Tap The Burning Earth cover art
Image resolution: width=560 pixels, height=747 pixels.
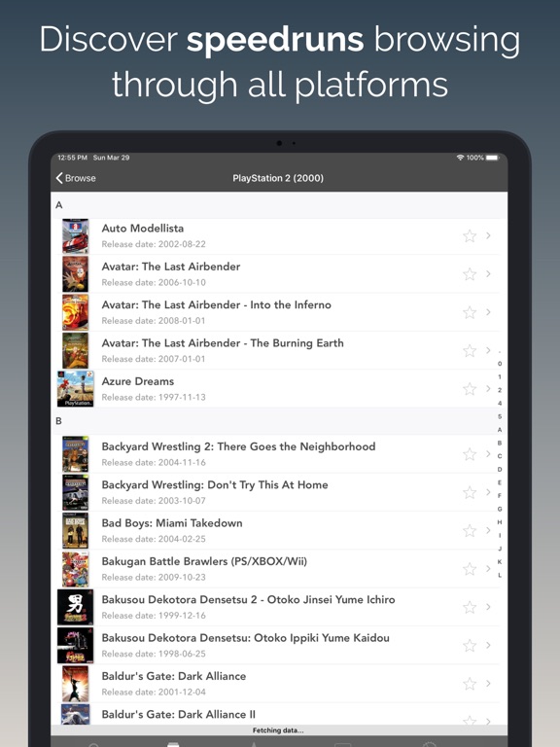75,350
